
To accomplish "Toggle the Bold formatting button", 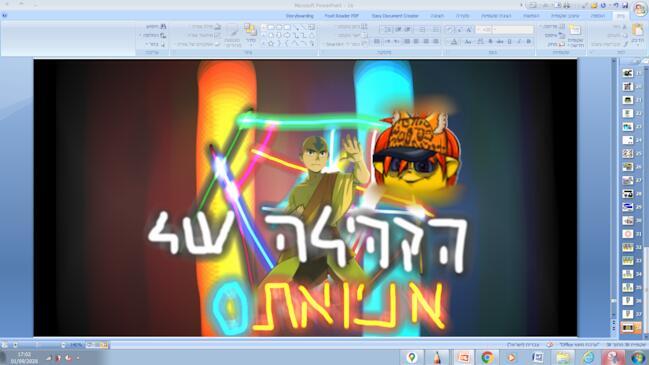I will coord(529,42).
